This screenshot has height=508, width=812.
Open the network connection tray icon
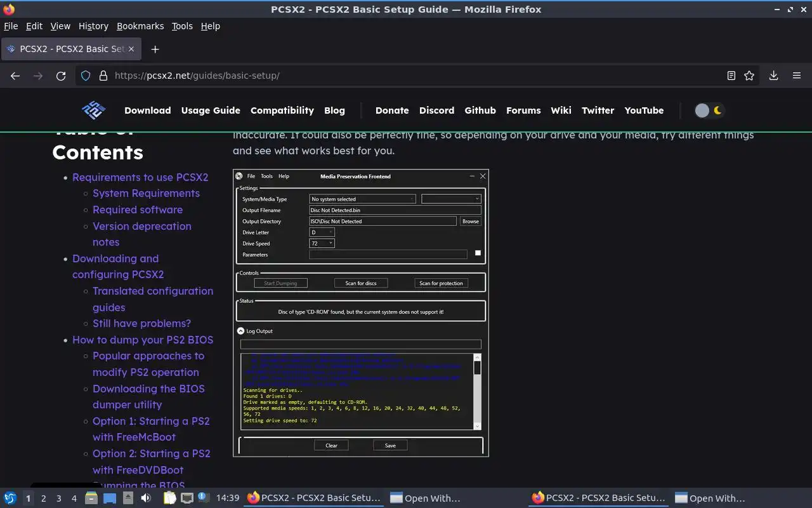[187, 498]
